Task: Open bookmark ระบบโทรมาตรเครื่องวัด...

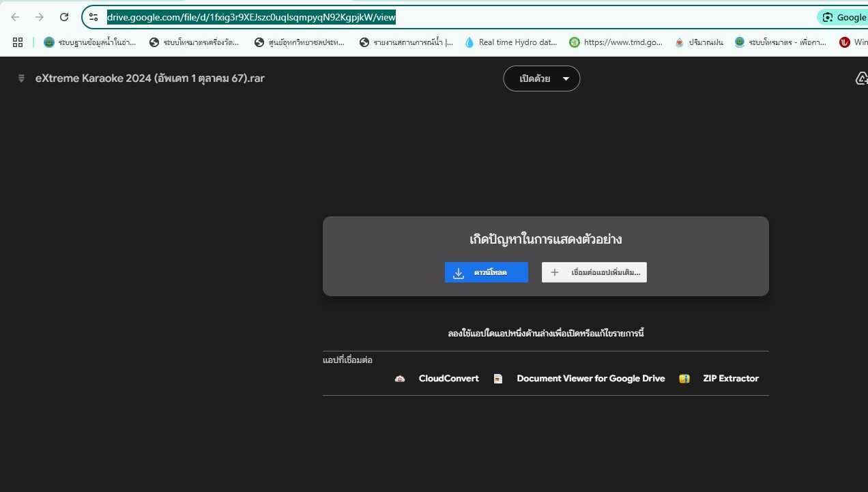Action: [194, 42]
